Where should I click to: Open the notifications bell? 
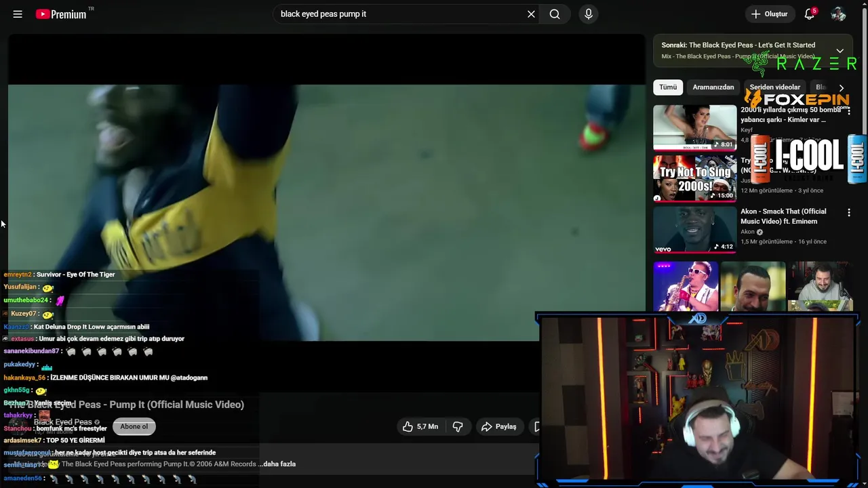pyautogui.click(x=809, y=14)
